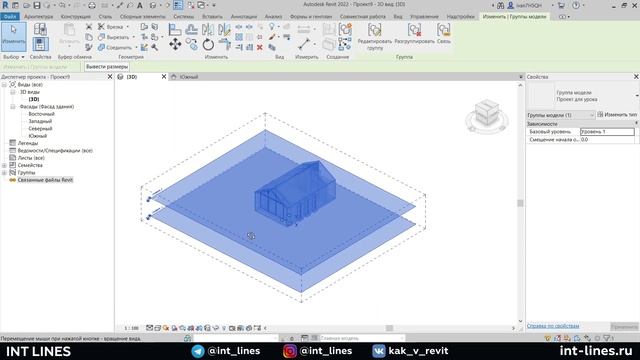Open the Вырезать dropdown arrow

coord(133,37)
